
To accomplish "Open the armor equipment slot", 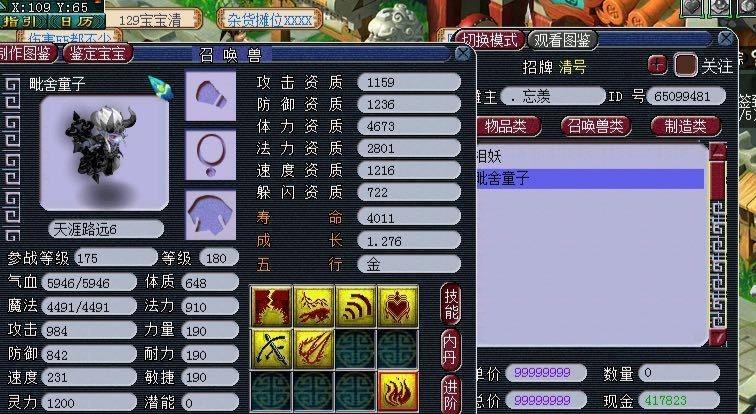I will 211,214.
